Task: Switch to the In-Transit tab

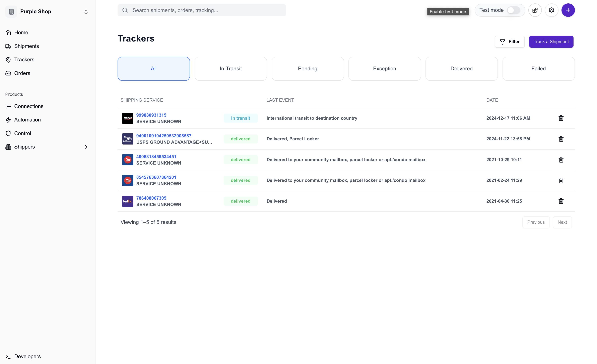Action: coord(230,69)
